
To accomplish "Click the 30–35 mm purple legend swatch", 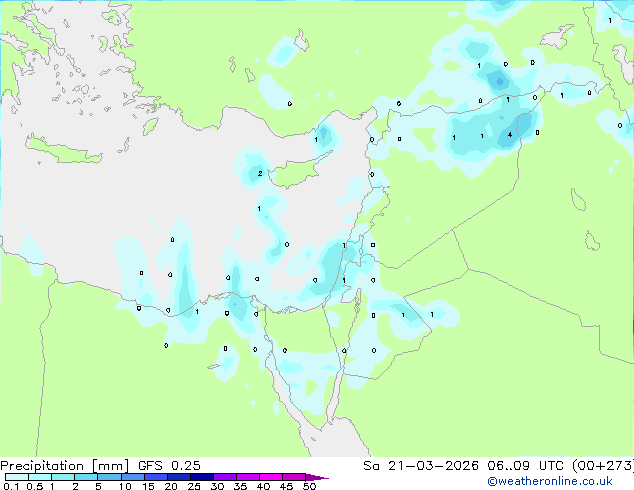I will pos(224,477).
